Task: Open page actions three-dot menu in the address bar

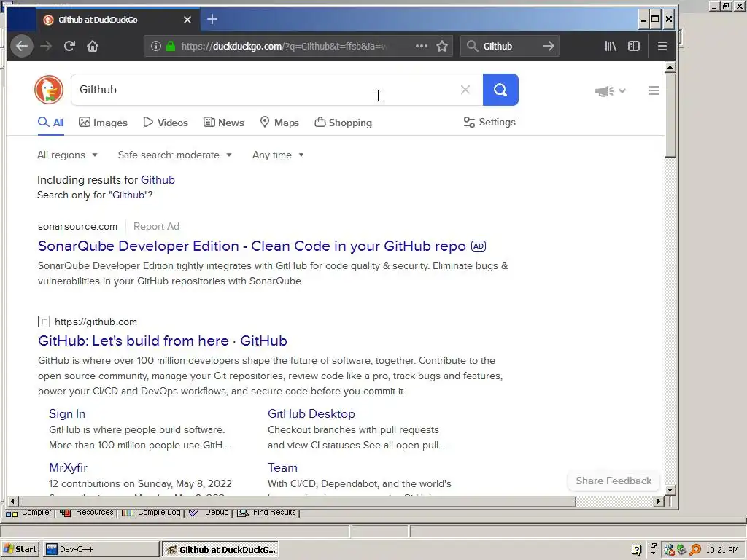Action: [421, 46]
